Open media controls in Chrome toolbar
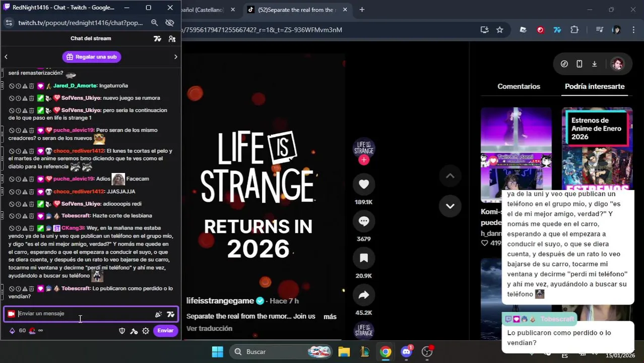The image size is (644, 363). pos(599,30)
